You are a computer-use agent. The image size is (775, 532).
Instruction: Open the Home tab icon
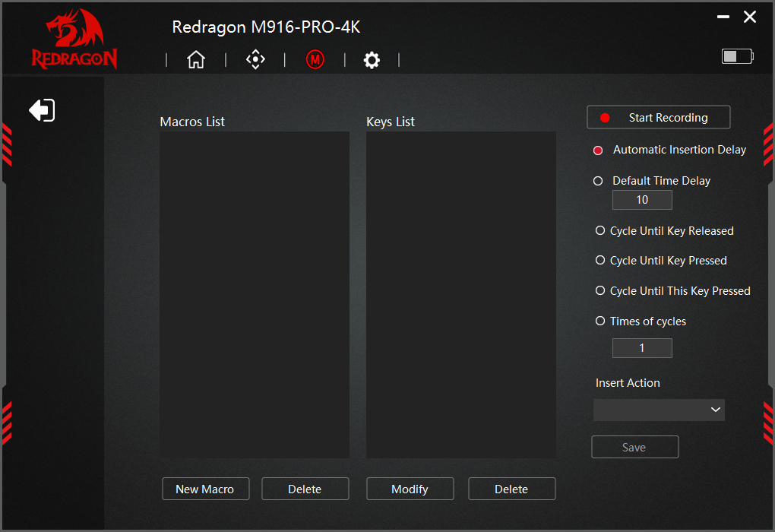pyautogui.click(x=196, y=59)
